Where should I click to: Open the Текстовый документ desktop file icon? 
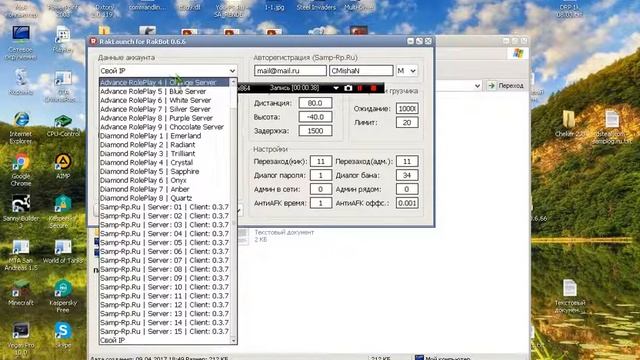570,296
